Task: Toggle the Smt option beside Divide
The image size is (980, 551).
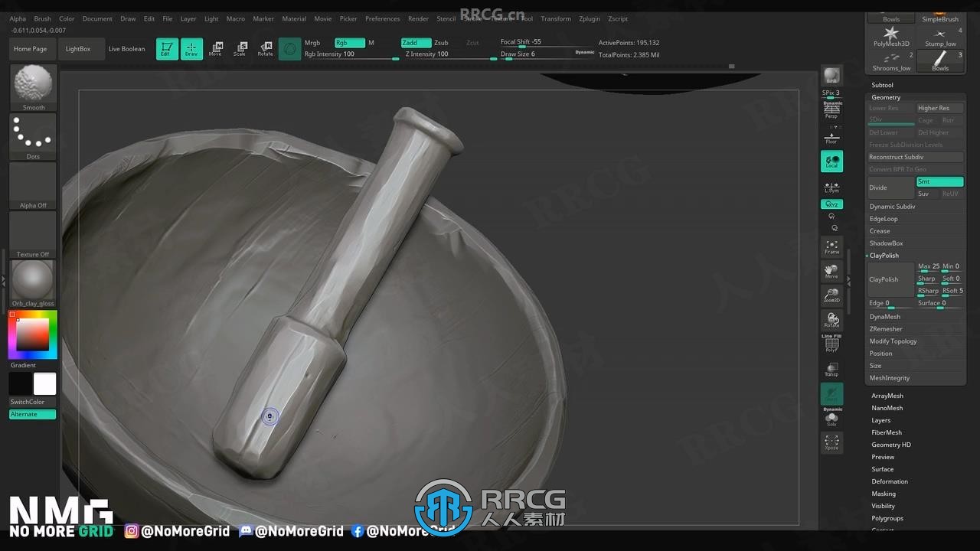Action: tap(939, 181)
